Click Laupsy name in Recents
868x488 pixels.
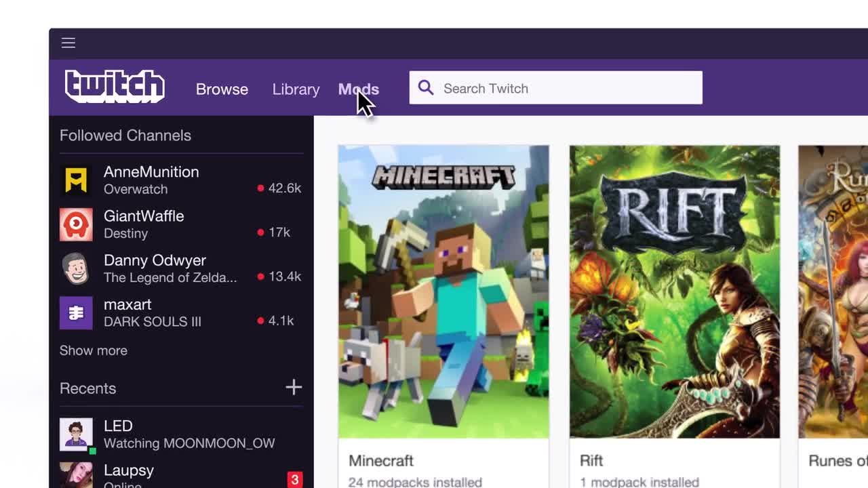(129, 470)
